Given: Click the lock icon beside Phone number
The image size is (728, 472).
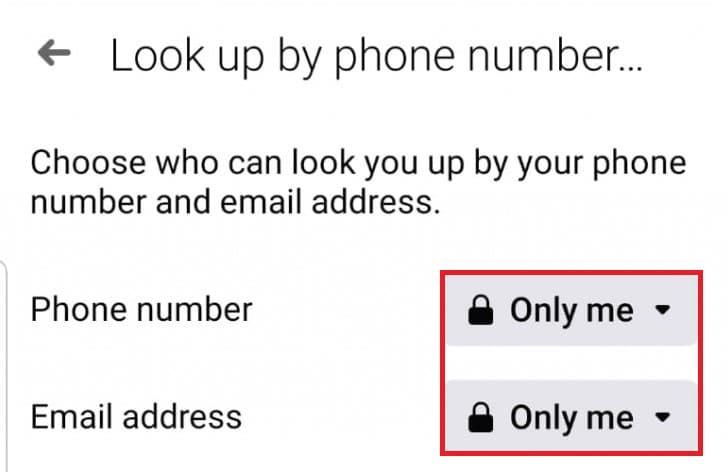Looking at the screenshot, I should pos(482,312).
